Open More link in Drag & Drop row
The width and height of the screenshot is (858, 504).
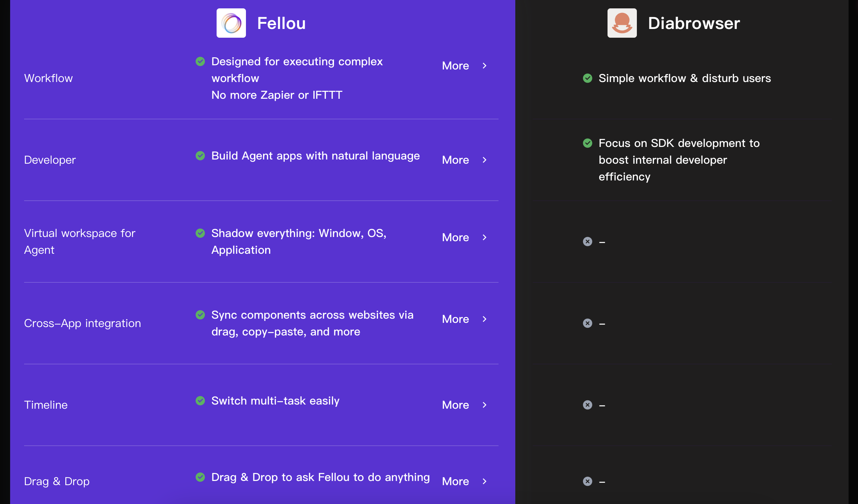point(456,481)
